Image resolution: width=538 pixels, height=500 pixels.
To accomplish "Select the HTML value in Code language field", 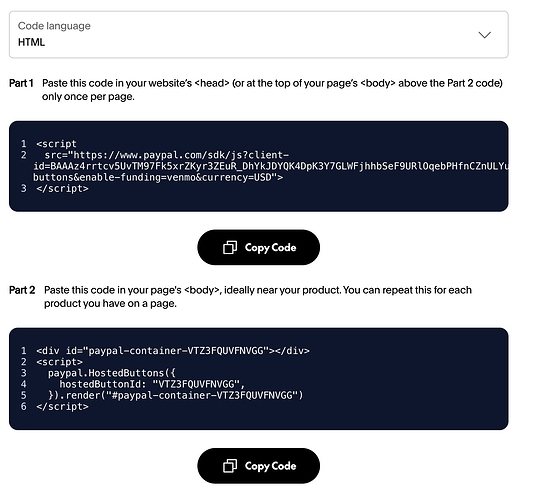I will point(31,42).
